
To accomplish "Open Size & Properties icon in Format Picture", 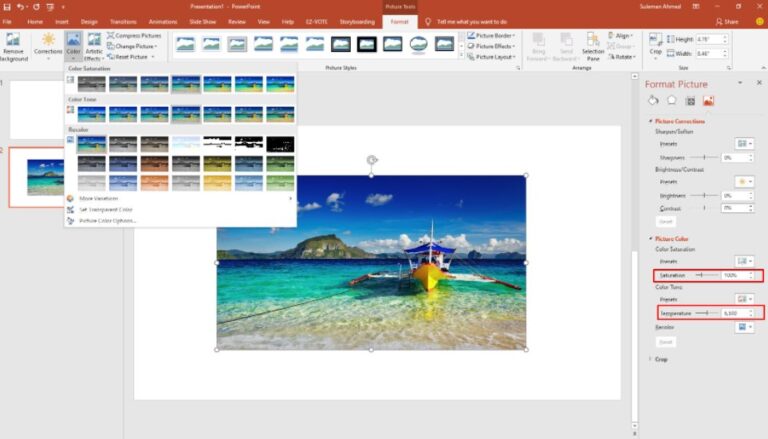I will coord(689,100).
